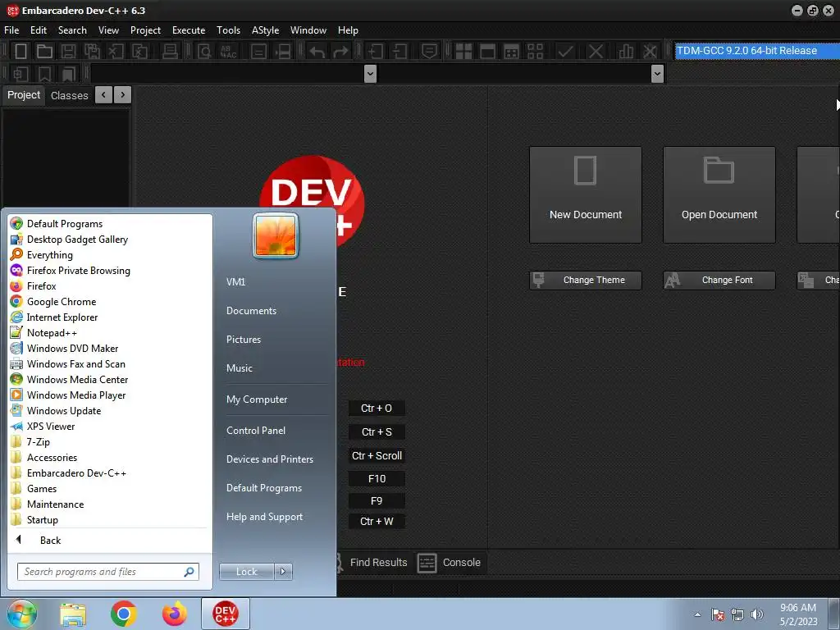Click the Syntax Check checkmark toolbar icon

565,52
